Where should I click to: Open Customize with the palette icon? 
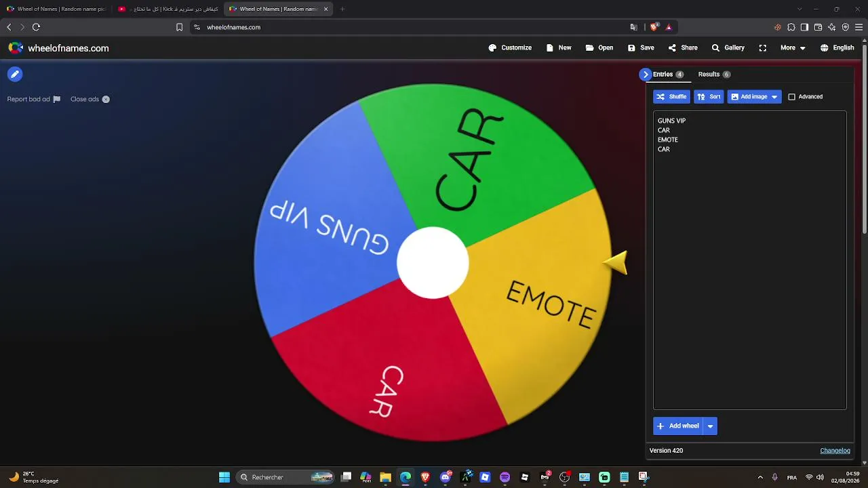pyautogui.click(x=510, y=48)
